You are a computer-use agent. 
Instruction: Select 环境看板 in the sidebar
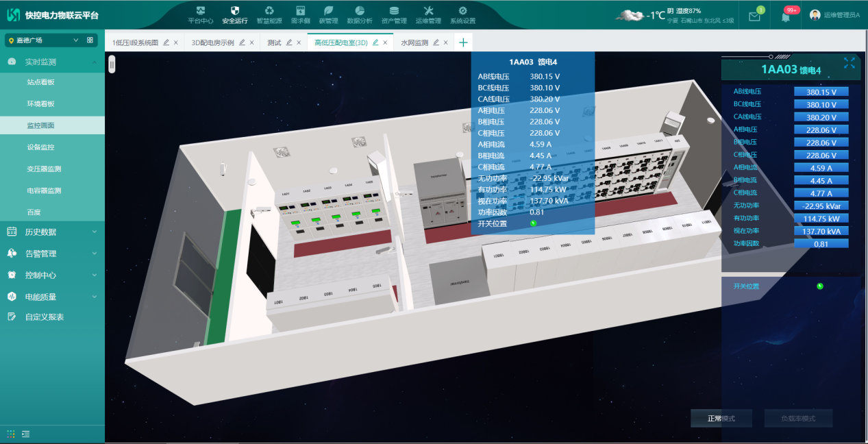[x=52, y=103]
